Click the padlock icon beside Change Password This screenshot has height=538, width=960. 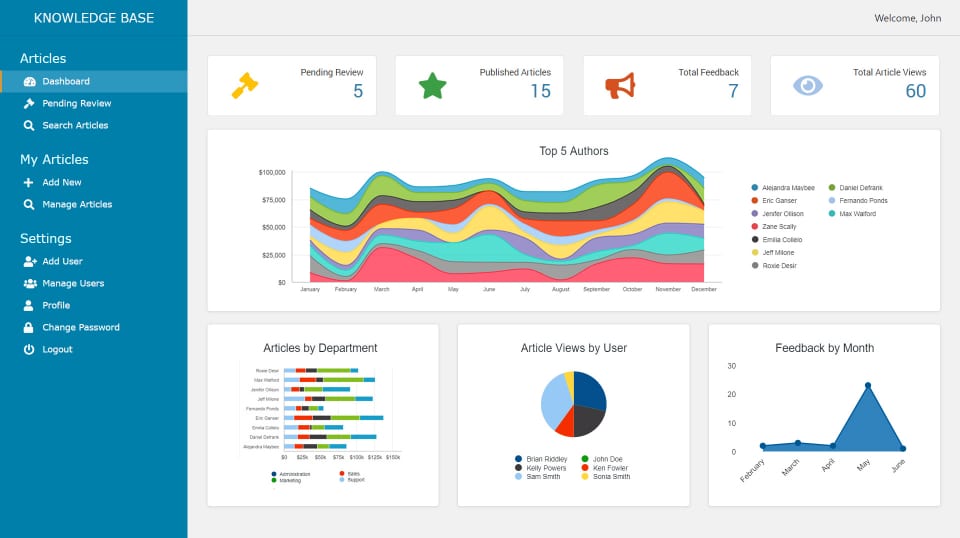coord(29,328)
